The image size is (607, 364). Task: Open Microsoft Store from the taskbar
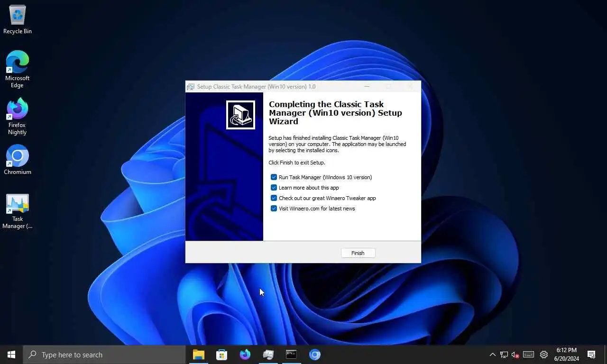point(221,355)
